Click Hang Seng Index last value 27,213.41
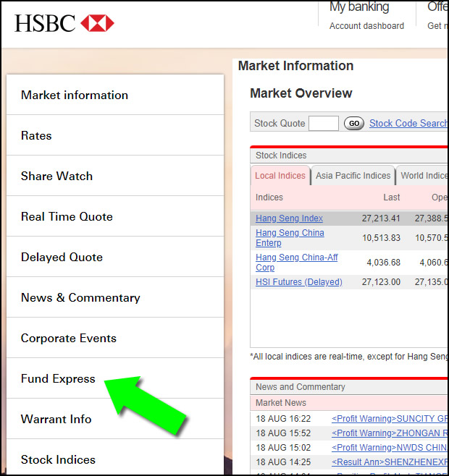The height and width of the screenshot is (476, 449). tap(381, 218)
